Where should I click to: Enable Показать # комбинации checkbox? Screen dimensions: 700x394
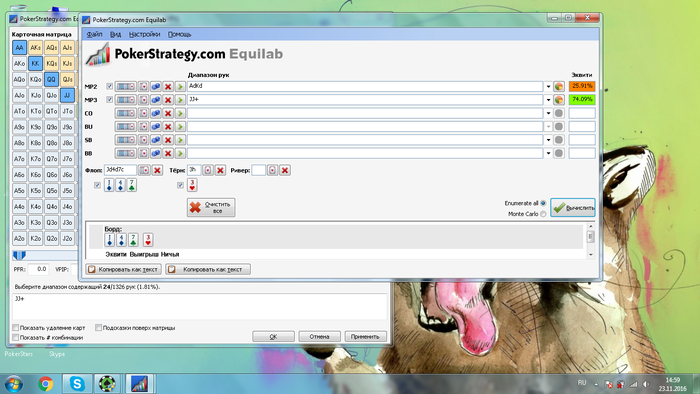click(x=16, y=338)
